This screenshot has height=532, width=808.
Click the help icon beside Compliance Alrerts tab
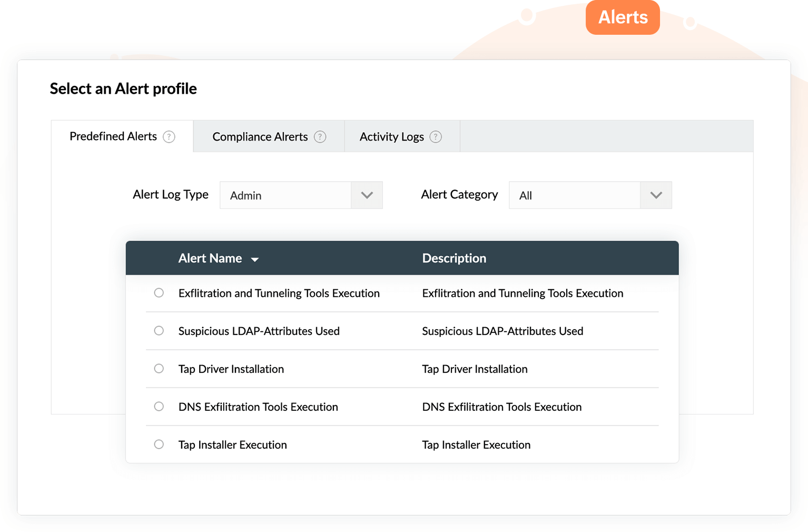[x=320, y=136]
